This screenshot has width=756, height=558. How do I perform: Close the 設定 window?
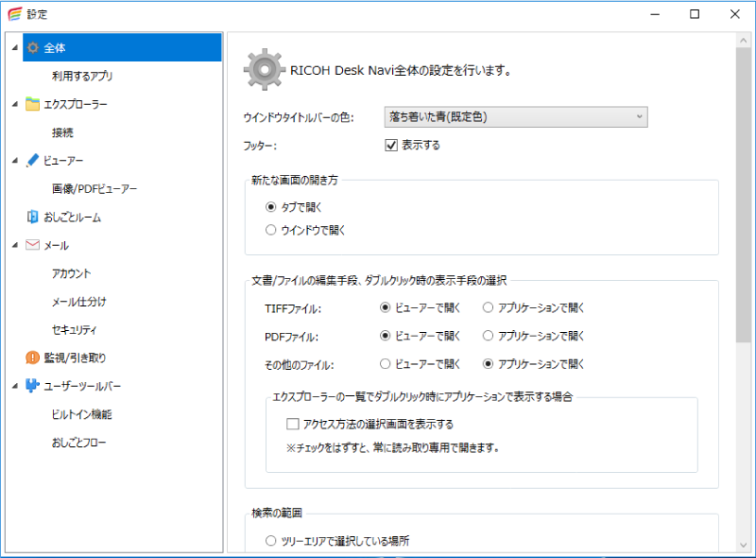[x=734, y=14]
